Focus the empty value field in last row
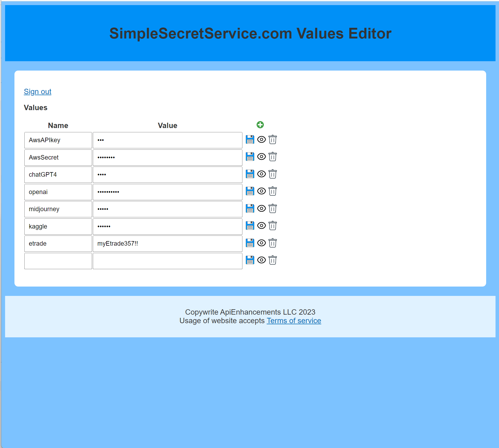 [x=167, y=261]
